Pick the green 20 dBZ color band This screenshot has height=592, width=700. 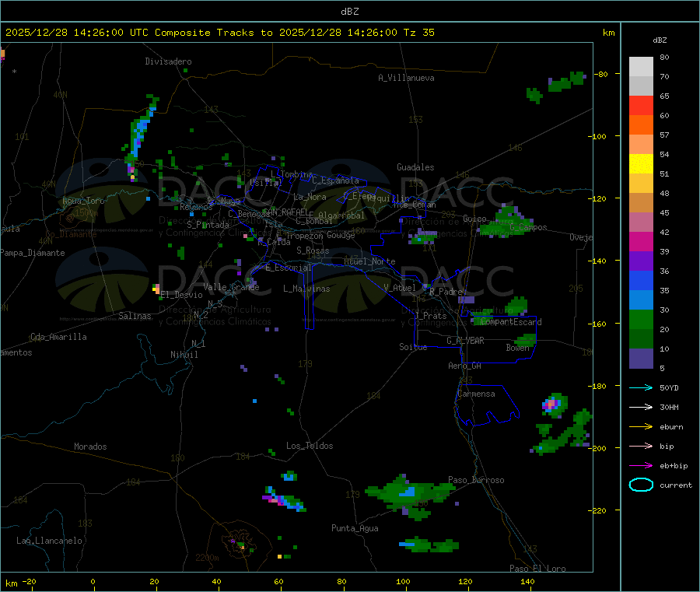641,319
